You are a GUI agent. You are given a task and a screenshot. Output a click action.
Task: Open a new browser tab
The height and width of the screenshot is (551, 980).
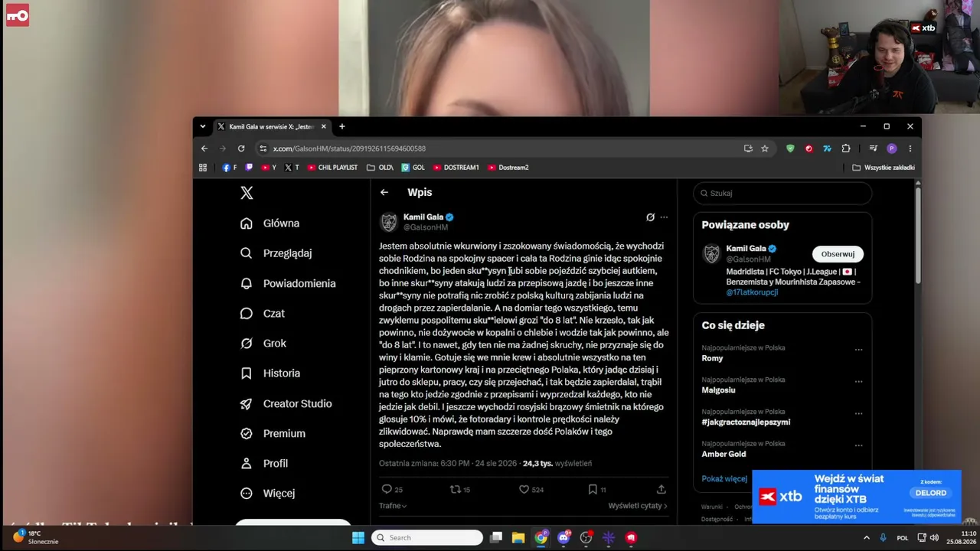(342, 126)
